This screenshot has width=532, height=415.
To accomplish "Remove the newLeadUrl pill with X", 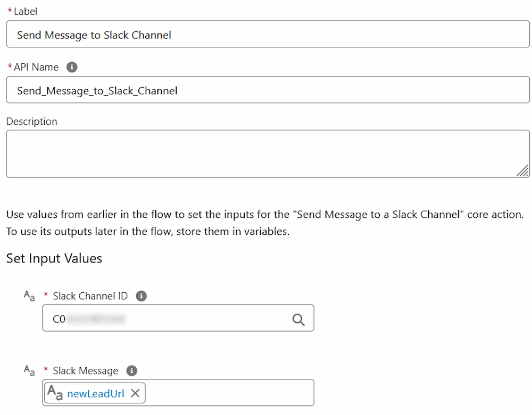I will pyautogui.click(x=135, y=393).
